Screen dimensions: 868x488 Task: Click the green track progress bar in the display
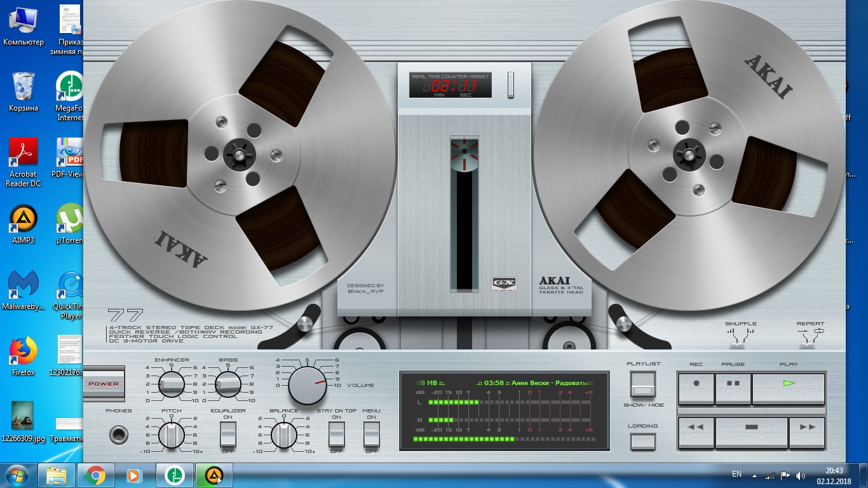(503, 439)
